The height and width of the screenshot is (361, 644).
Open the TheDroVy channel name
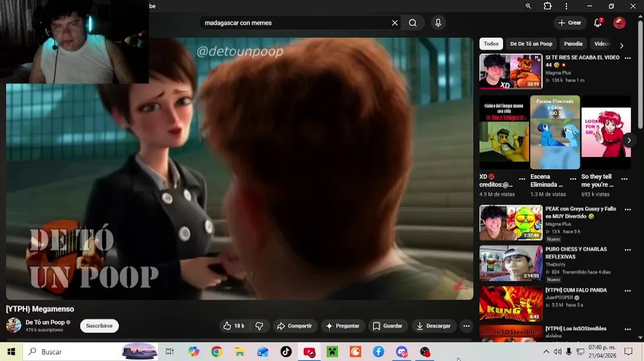pos(555,264)
